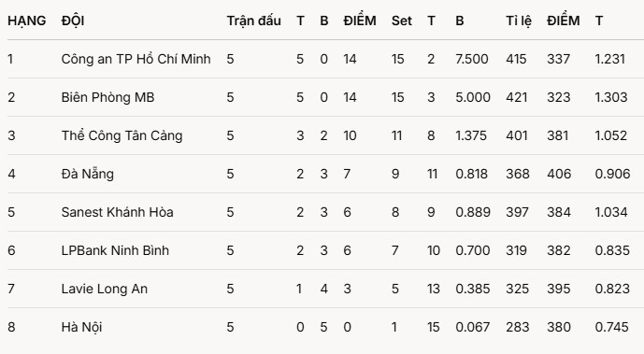Click the HẠNG column header

coord(27,21)
